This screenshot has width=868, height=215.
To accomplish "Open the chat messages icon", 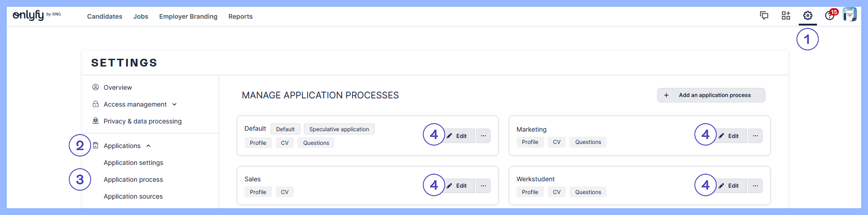I will (764, 16).
